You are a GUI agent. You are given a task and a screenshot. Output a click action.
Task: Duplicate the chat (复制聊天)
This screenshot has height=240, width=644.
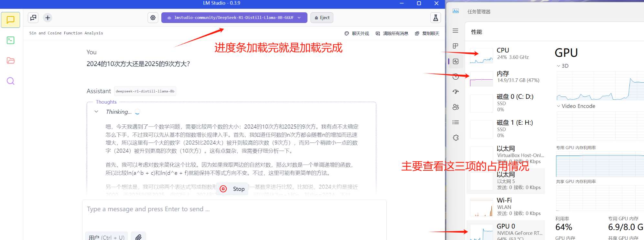tap(427, 33)
